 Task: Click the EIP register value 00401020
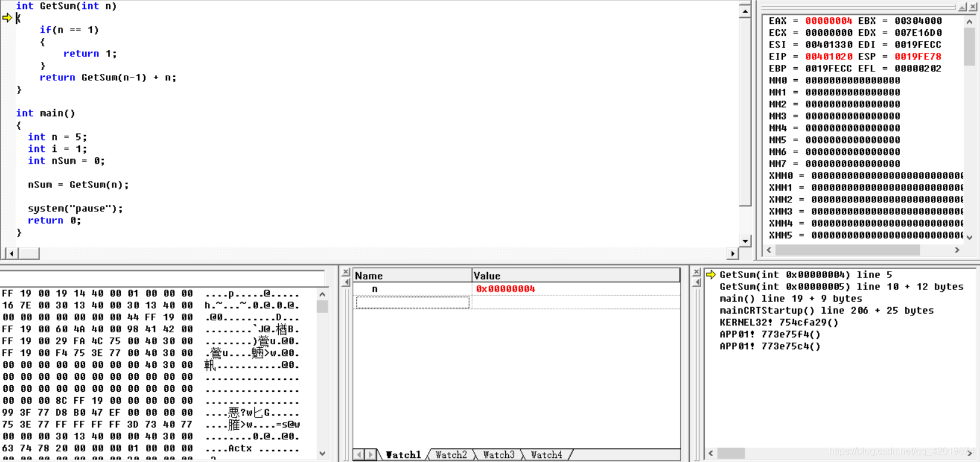tap(829, 57)
